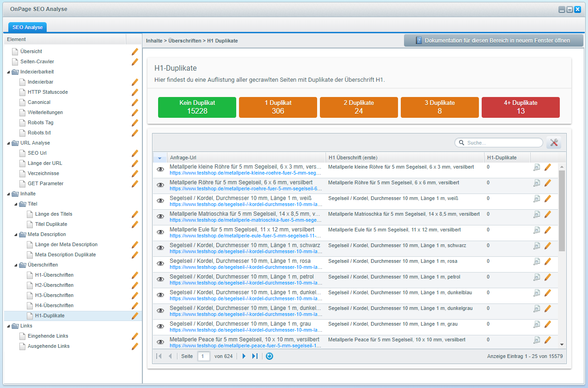Open detail magnifier for Segelseil schwarz row

point(537,246)
